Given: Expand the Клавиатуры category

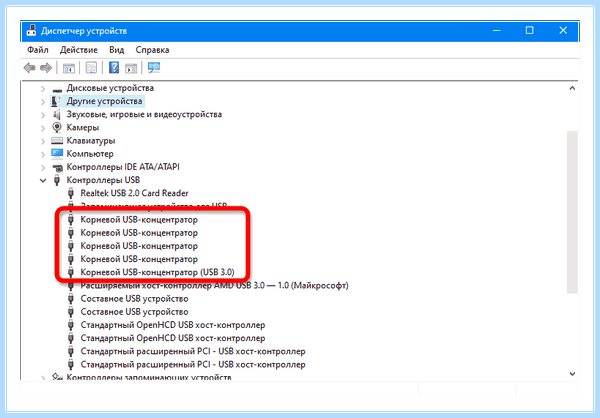Looking at the screenshot, I should 43,141.
